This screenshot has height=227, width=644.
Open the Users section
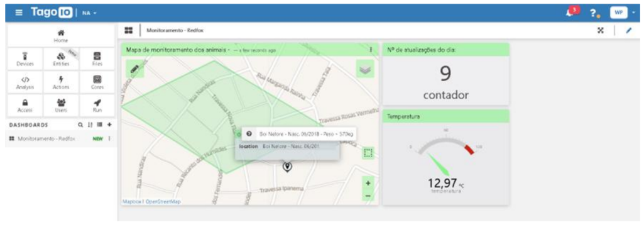[x=61, y=106]
